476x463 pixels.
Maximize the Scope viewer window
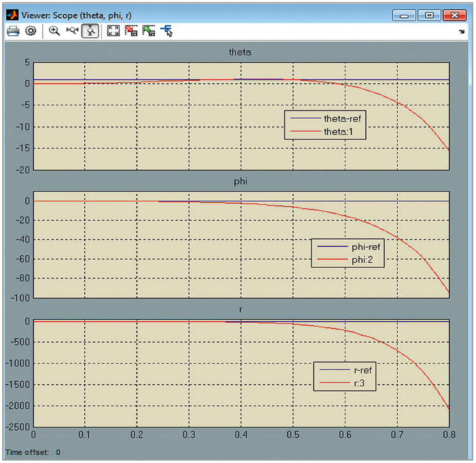429,15
